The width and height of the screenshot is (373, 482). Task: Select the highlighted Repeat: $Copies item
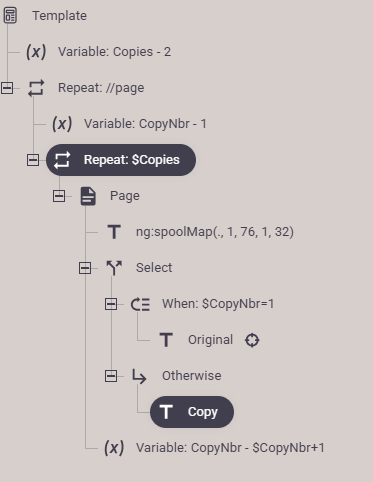[x=121, y=160]
